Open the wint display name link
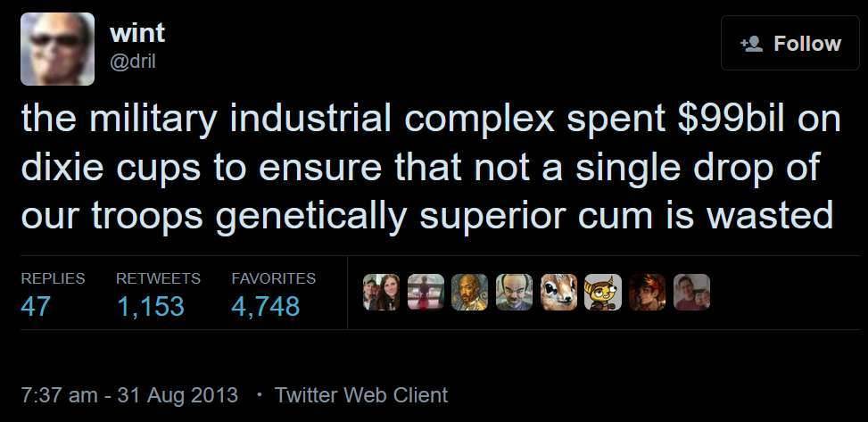Viewport: 868px width, 422px height. (136, 33)
